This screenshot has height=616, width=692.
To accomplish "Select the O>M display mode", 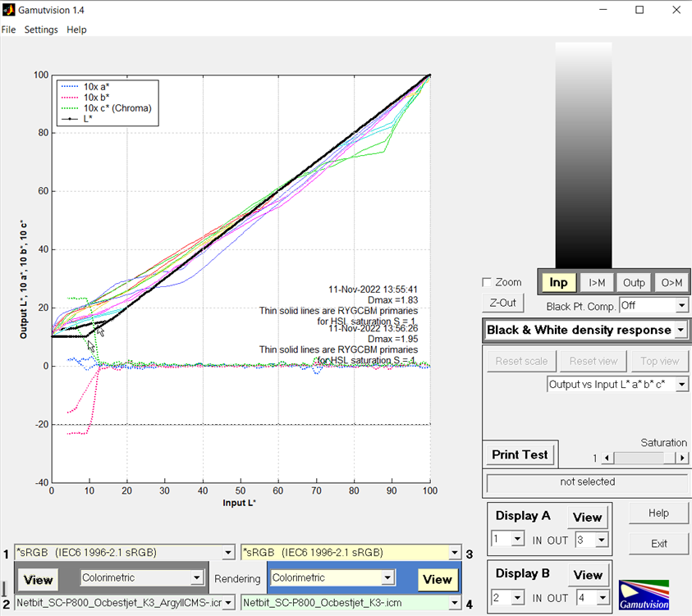I will coord(671,282).
